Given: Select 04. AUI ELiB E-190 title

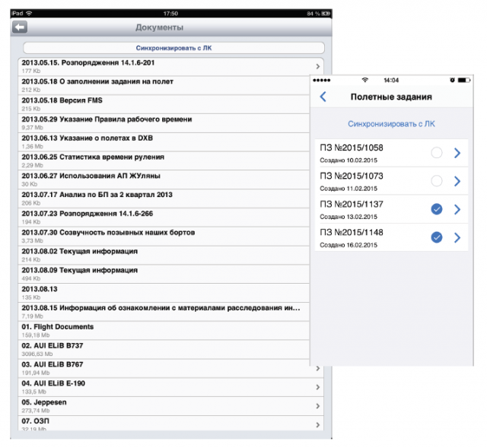Looking at the screenshot, I should click(x=53, y=383).
